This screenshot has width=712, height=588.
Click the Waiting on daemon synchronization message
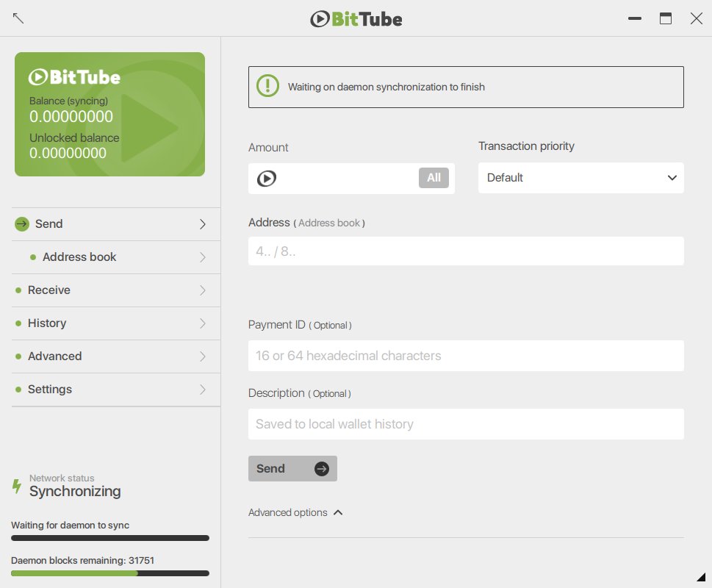386,87
